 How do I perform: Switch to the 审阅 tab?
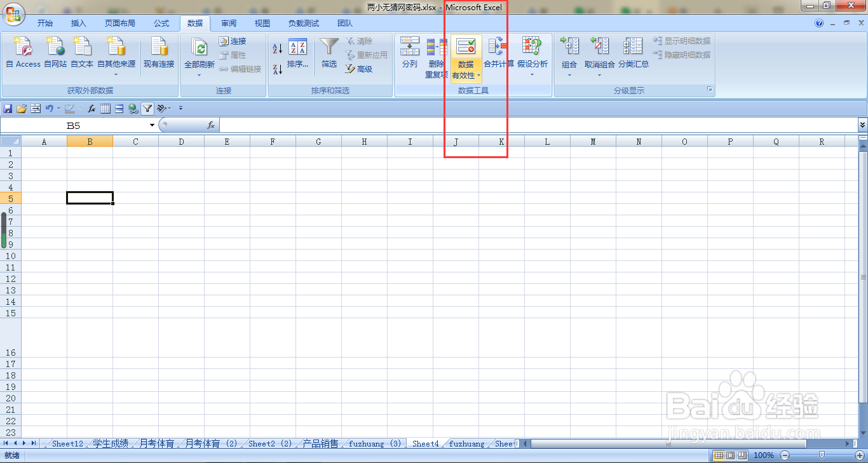point(229,23)
